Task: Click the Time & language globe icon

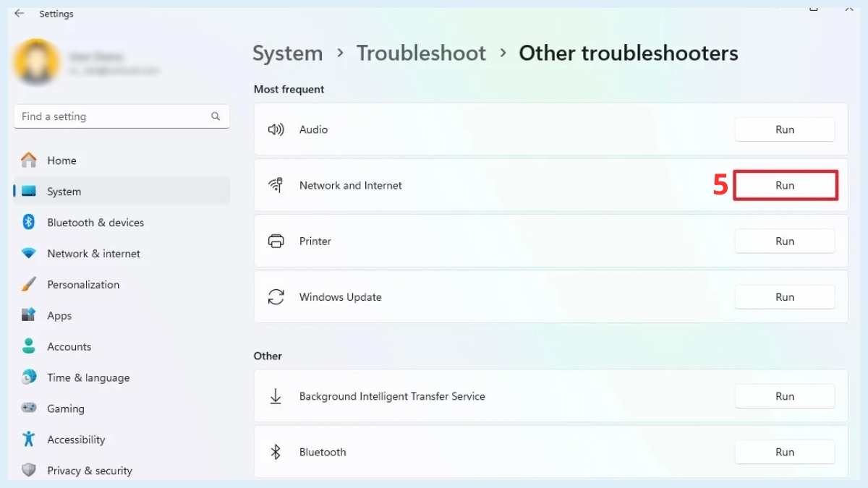Action: [29, 377]
